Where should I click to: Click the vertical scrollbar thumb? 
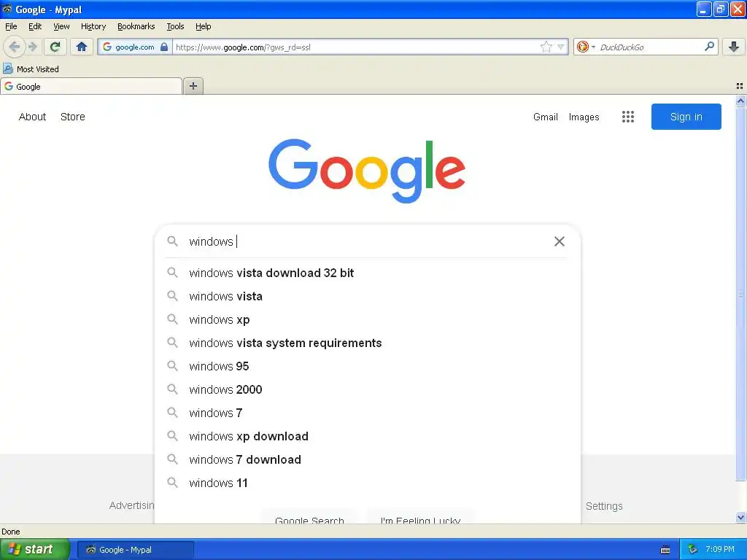point(740,295)
